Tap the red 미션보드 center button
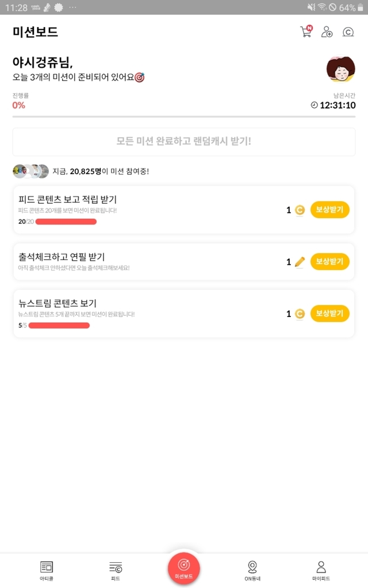Image resolution: width=368 pixels, height=588 pixels. (x=184, y=567)
